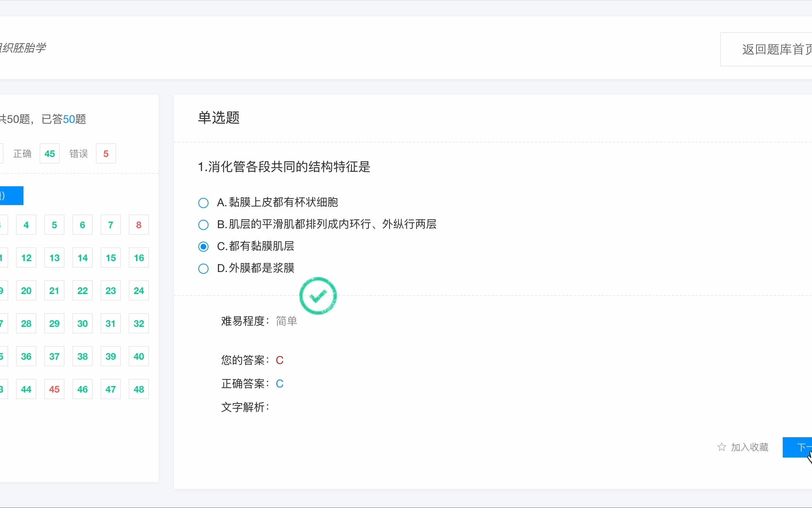Screen dimensions: 812x508
Task: Jump to question 31
Action: 111,324
